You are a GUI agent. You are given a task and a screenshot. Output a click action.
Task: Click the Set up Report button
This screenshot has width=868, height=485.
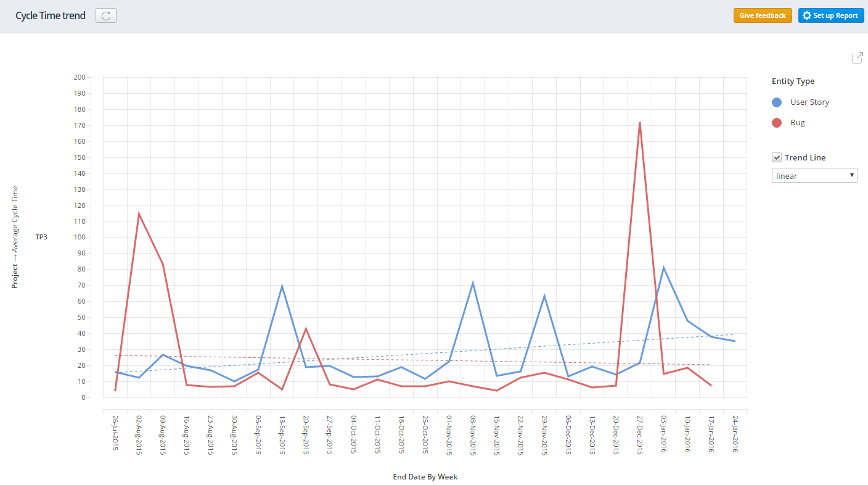(830, 15)
